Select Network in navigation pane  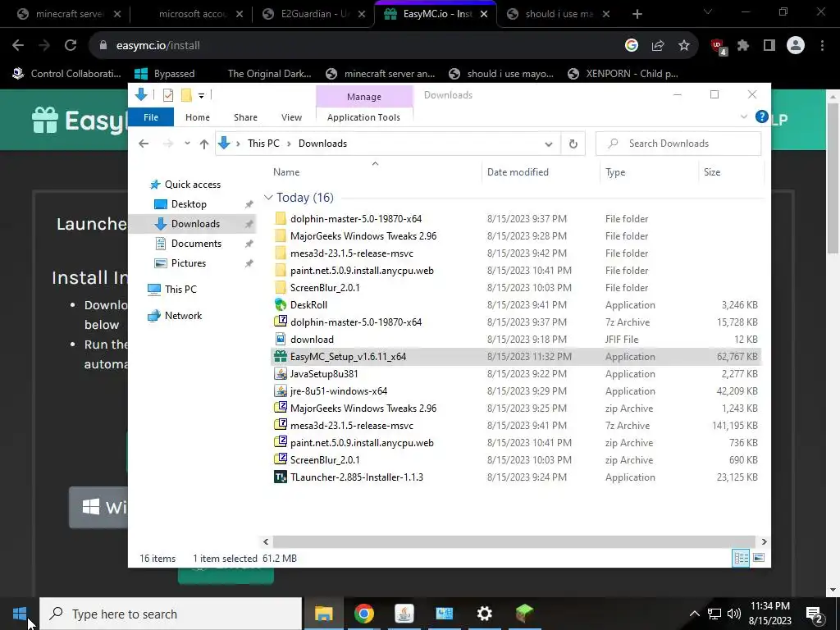(183, 316)
